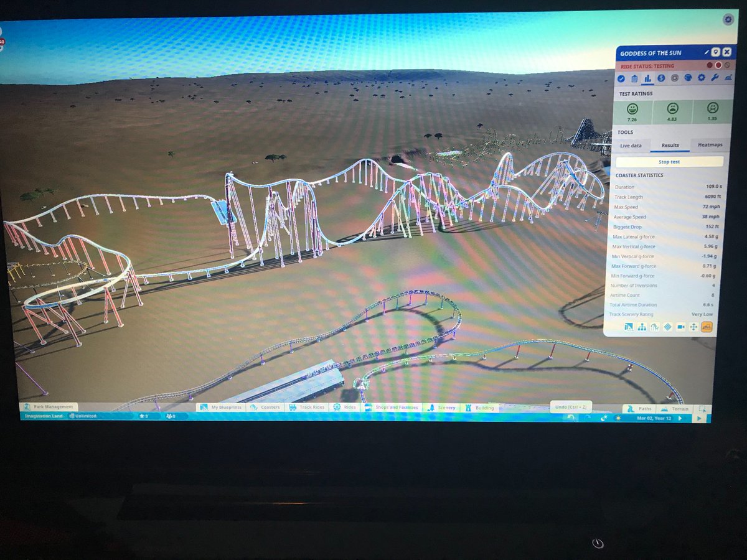
Task: Click the red Testing status dot
Action: pos(718,65)
